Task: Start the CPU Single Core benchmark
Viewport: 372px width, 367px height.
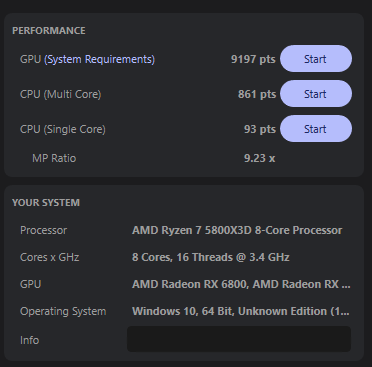Action: point(316,129)
